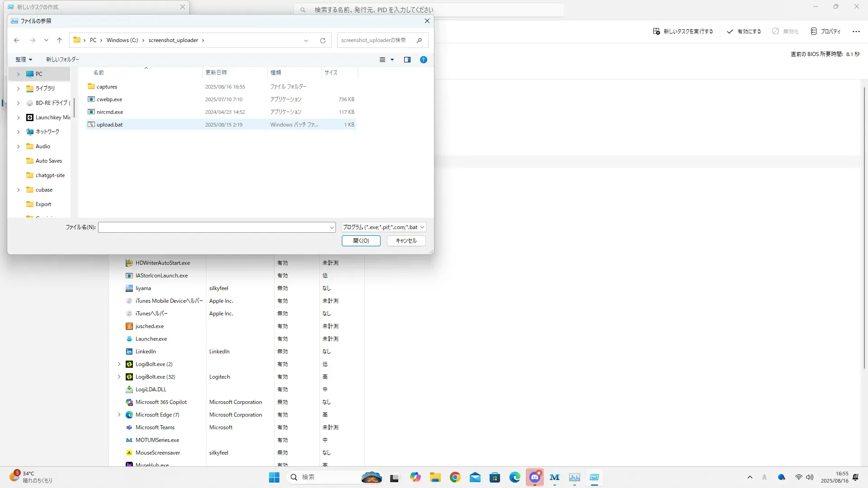Viewport: 868px width, 488px height.
Task: Select nircmd.exe application file
Action: click(109, 112)
